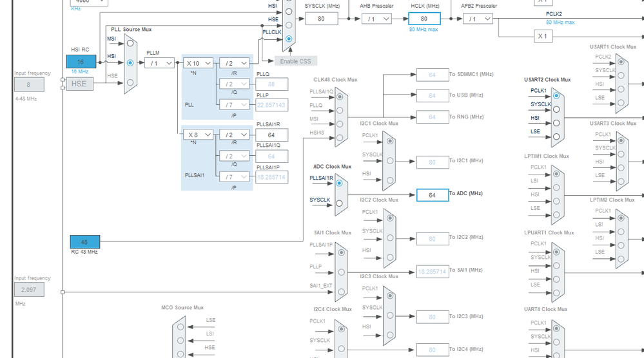Select LSE in LPTIM1 Clock Mux
Screen dimensions: 644x358
click(x=556, y=214)
